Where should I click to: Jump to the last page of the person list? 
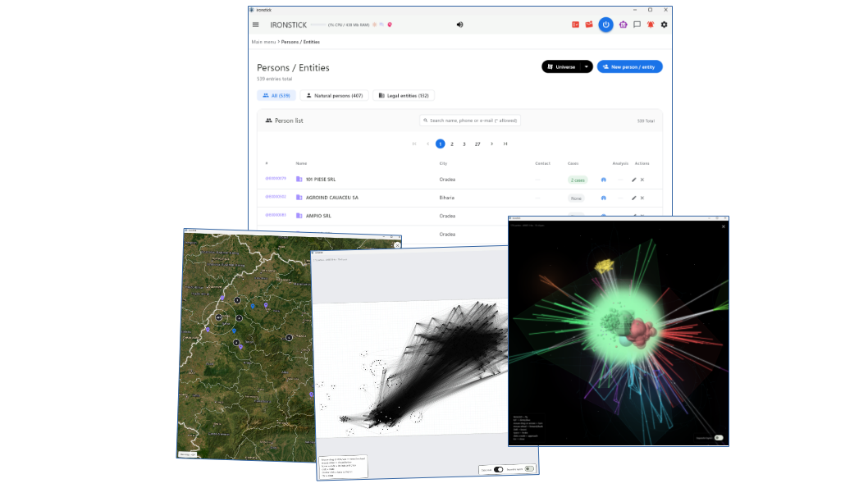click(505, 144)
